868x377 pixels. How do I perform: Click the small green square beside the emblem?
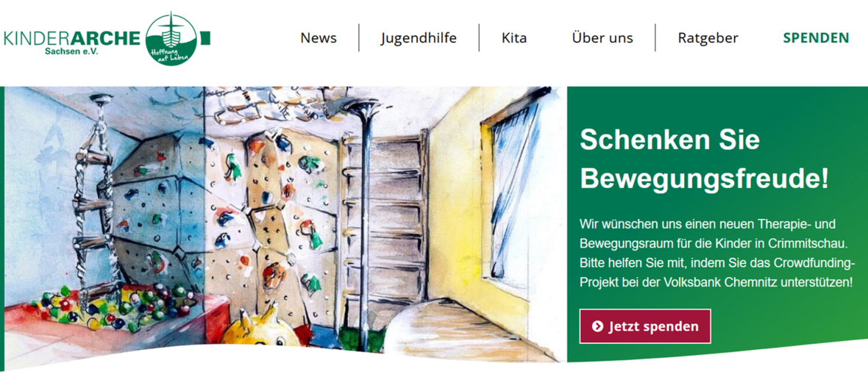pos(205,37)
